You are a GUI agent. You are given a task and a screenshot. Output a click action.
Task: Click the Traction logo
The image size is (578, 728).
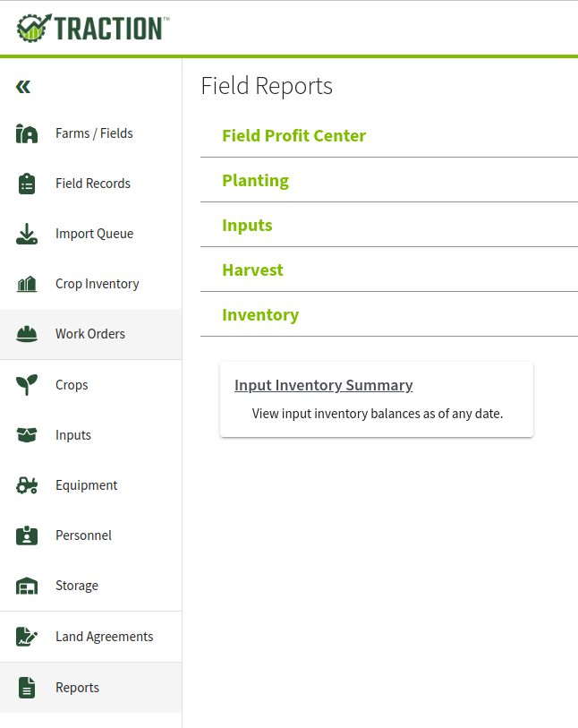pos(93,28)
